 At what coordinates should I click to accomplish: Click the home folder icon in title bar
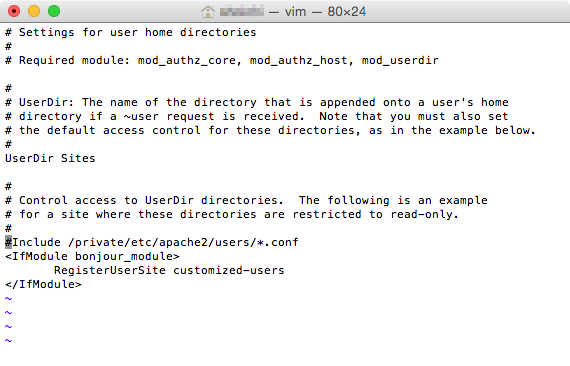tap(208, 12)
